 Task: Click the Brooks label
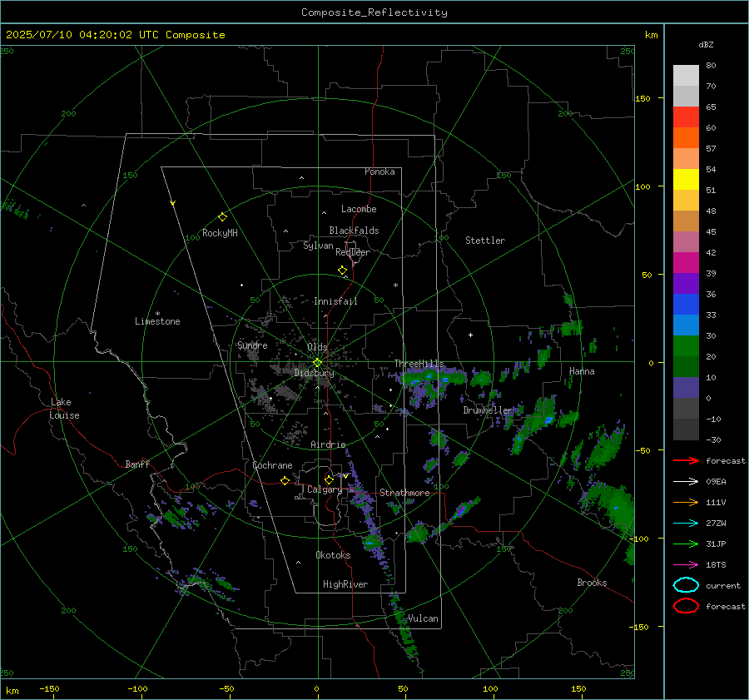pyautogui.click(x=592, y=583)
